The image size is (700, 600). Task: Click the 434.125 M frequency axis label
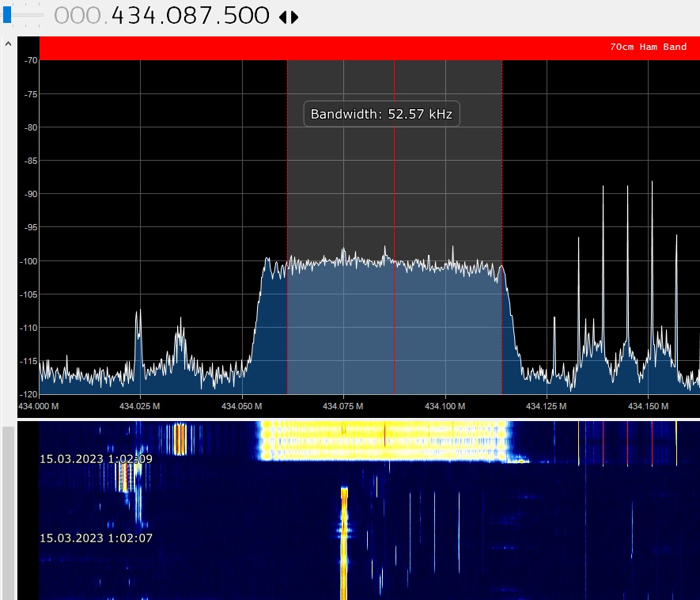click(546, 406)
